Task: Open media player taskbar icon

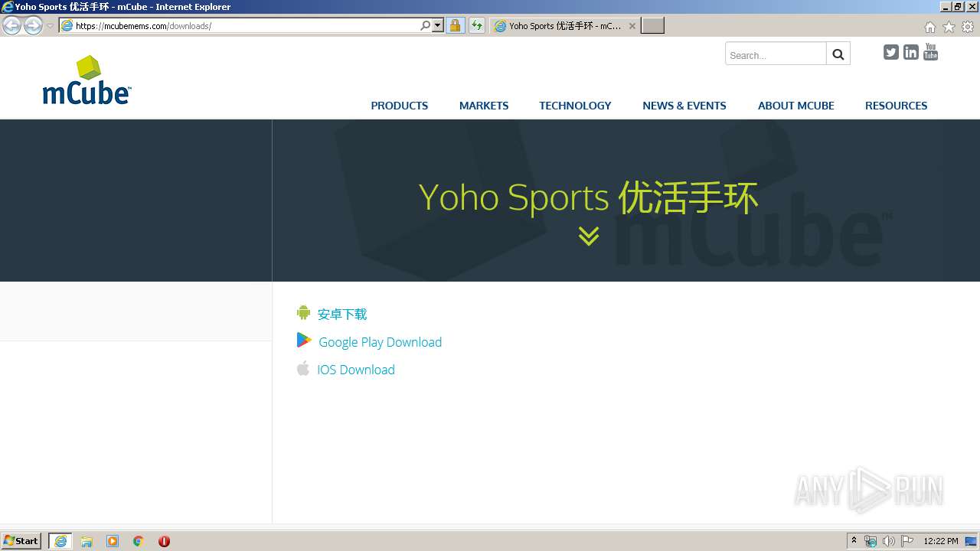Action: click(113, 541)
